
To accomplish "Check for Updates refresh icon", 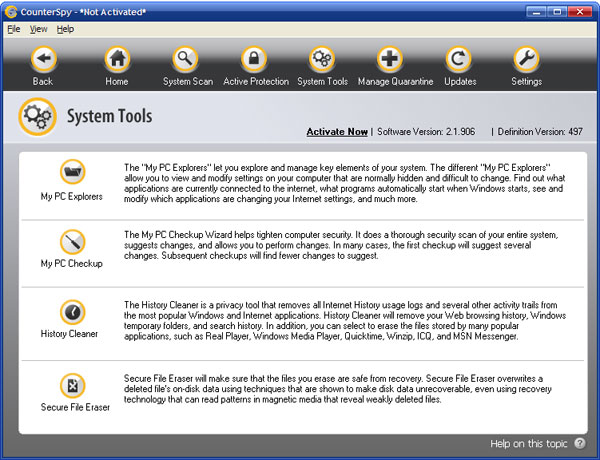I will pos(458,59).
